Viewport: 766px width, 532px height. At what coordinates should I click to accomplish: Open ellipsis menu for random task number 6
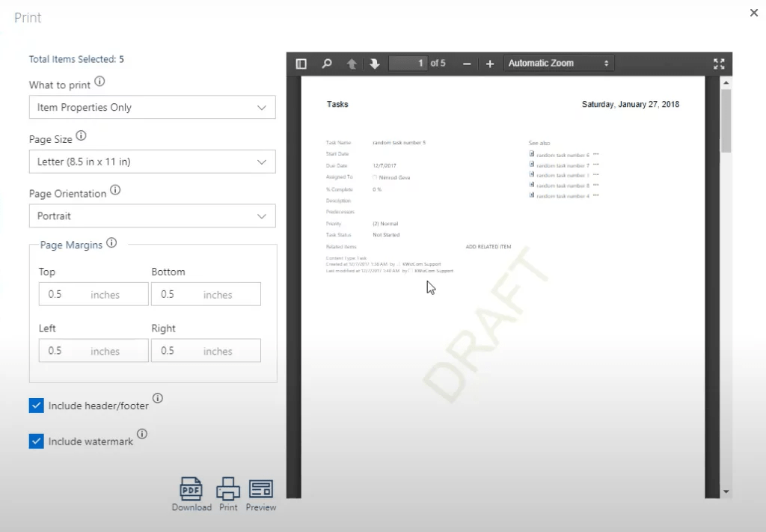pos(596,154)
